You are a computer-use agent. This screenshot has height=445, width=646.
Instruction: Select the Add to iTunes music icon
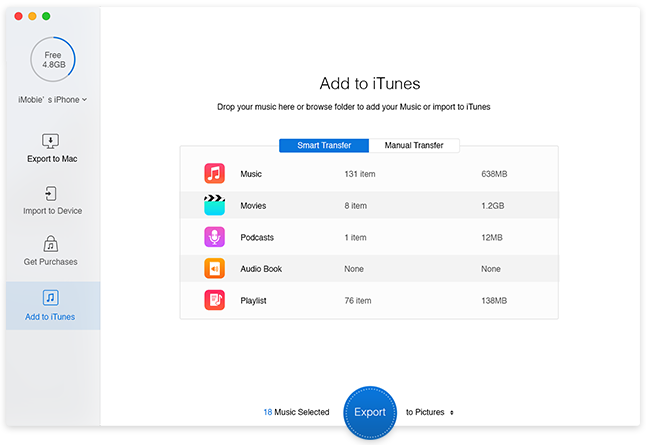(x=50, y=297)
